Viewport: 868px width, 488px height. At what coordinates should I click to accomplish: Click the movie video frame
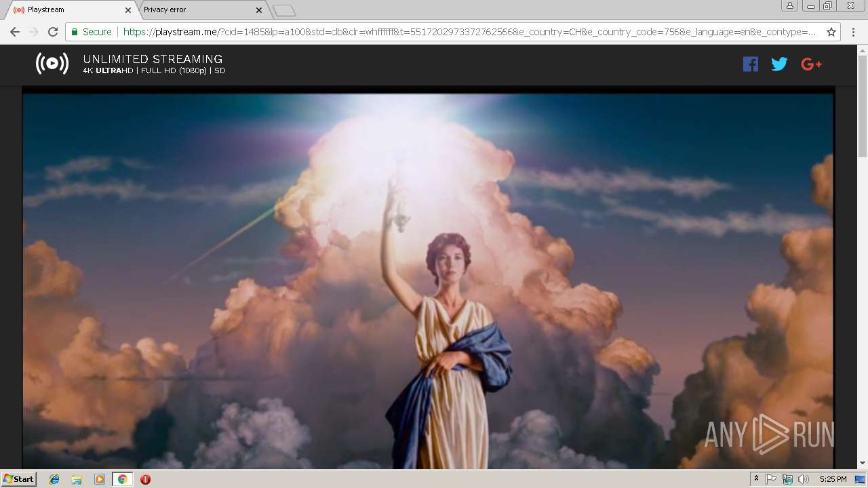click(428, 278)
